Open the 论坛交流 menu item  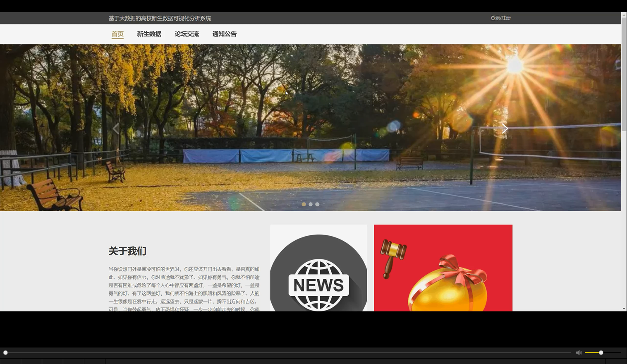pos(187,34)
